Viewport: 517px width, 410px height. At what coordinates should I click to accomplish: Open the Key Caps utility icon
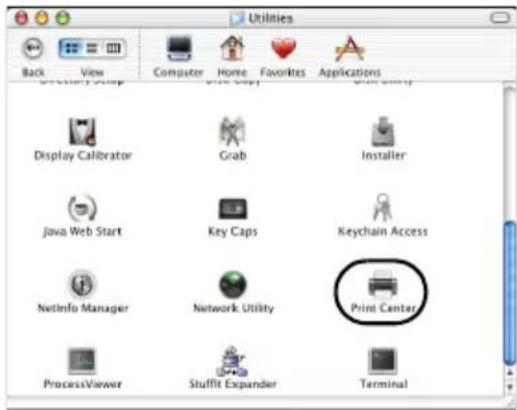pyautogui.click(x=233, y=209)
